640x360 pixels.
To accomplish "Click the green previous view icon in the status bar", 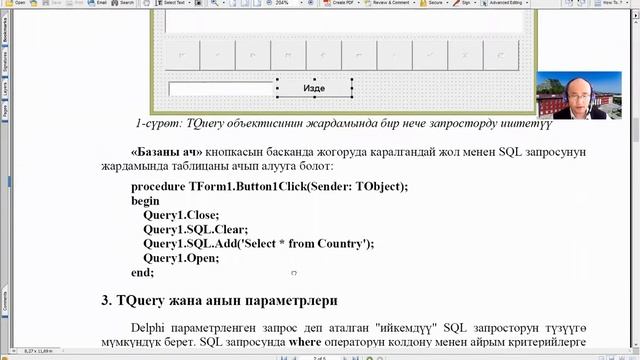I will pos(369,358).
